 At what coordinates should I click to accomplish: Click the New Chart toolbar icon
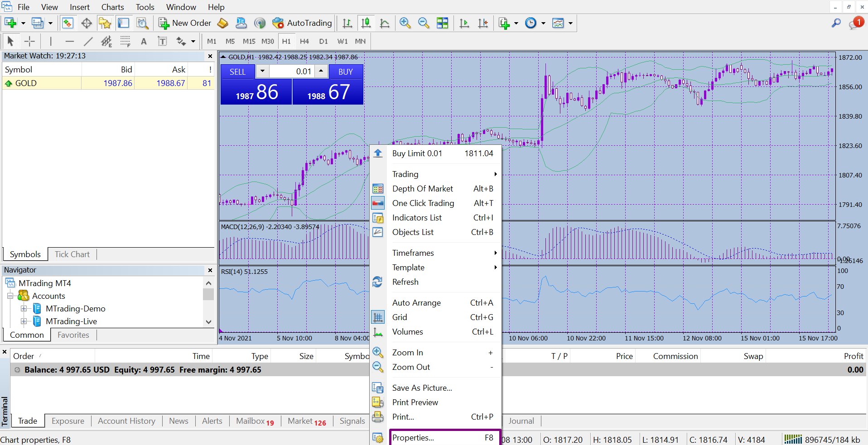[10, 23]
